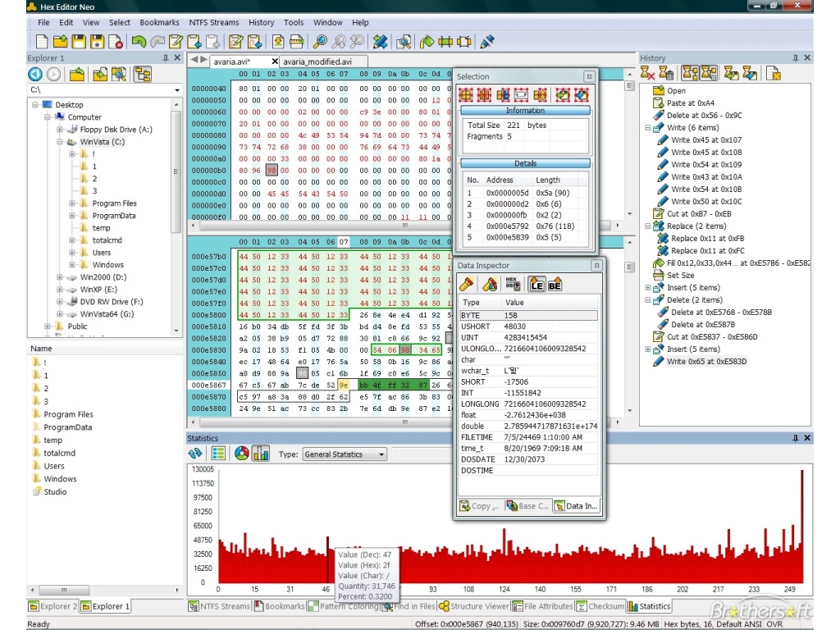Click the Copy tab button in Data Inspector
Viewport: 840px width, 630px height.
480,505
